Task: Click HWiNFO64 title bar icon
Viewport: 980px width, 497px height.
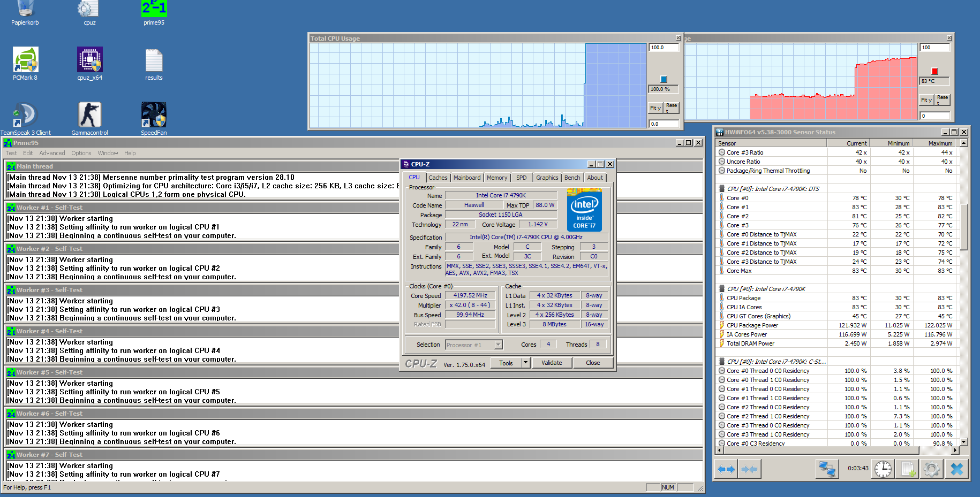Action: pos(720,132)
